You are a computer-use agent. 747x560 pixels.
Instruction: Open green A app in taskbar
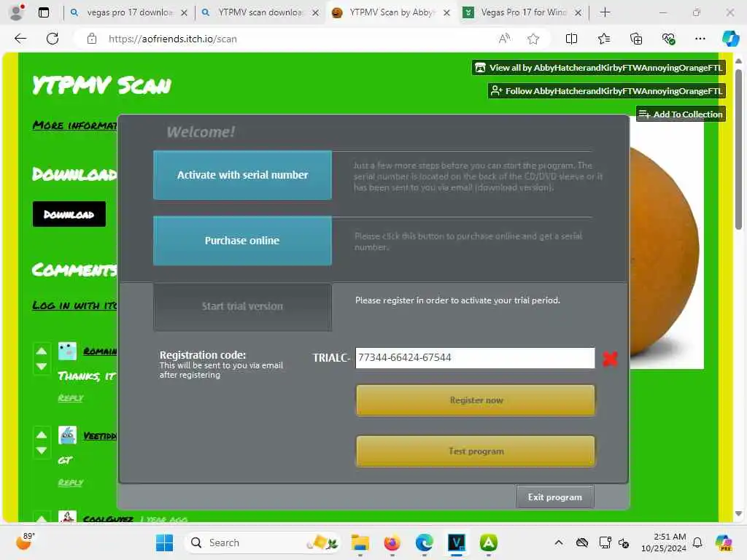(x=488, y=542)
